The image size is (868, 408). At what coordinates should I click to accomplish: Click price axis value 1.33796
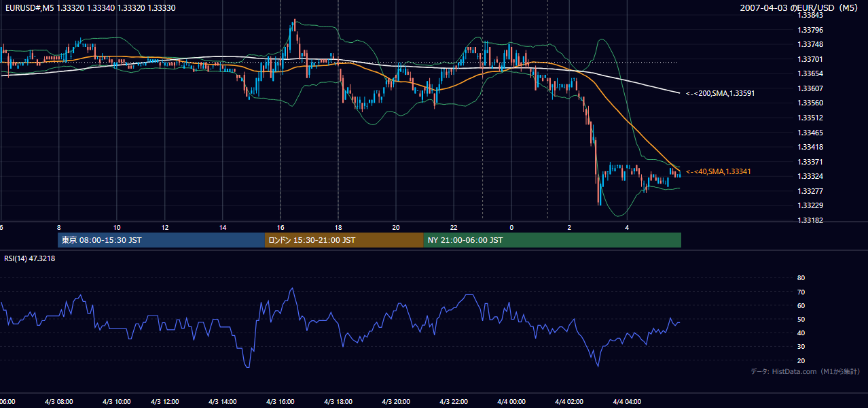coord(810,30)
